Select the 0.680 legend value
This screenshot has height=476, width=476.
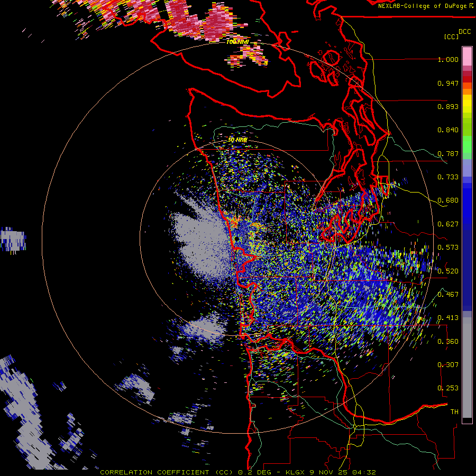tap(448, 200)
